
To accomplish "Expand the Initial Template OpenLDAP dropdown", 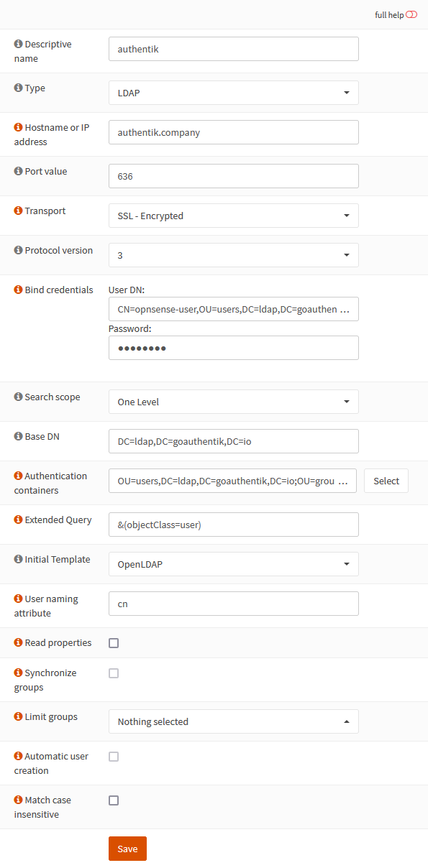I will pyautogui.click(x=234, y=564).
